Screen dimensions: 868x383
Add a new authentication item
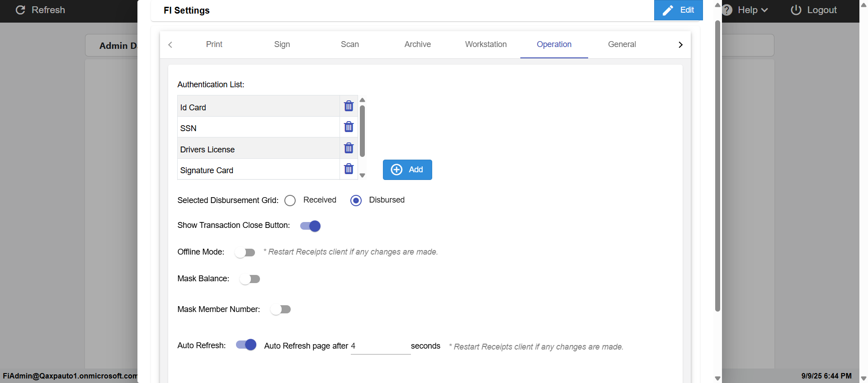(x=407, y=170)
